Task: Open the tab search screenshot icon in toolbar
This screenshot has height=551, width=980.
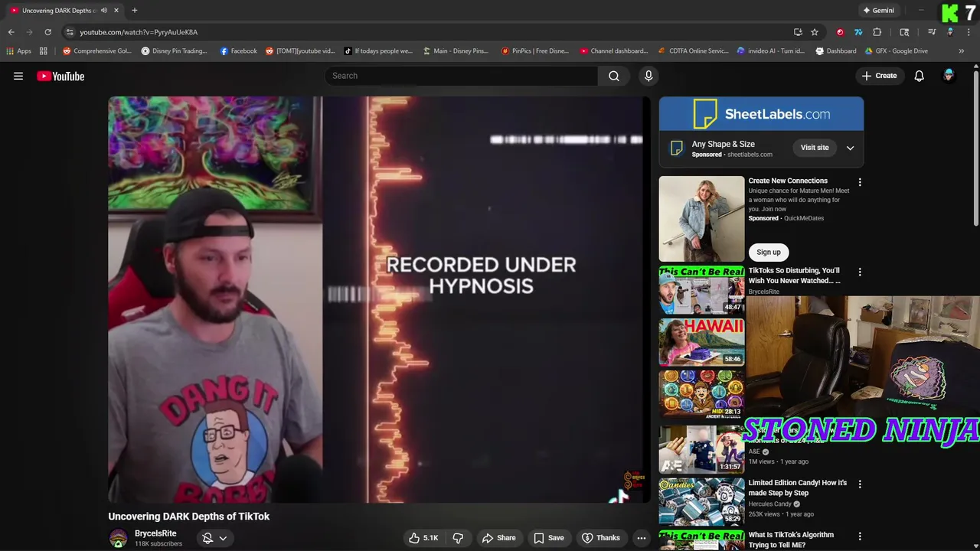Action: pyautogui.click(x=904, y=32)
